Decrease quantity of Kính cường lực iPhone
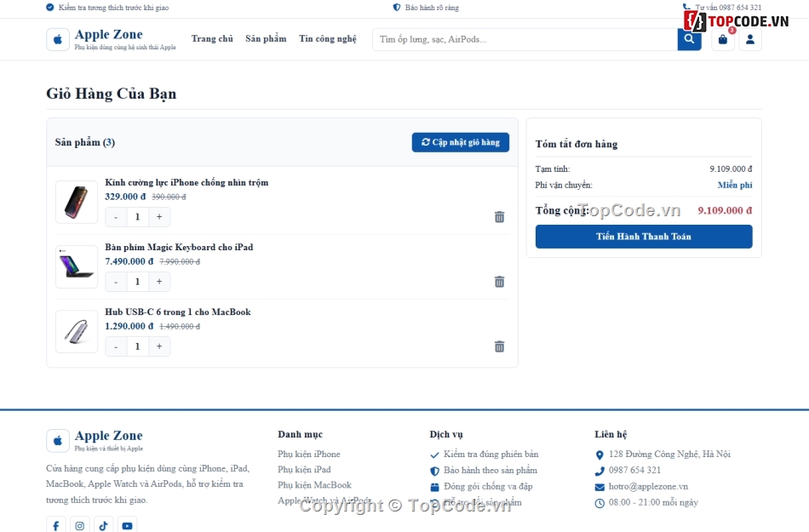 click(116, 217)
